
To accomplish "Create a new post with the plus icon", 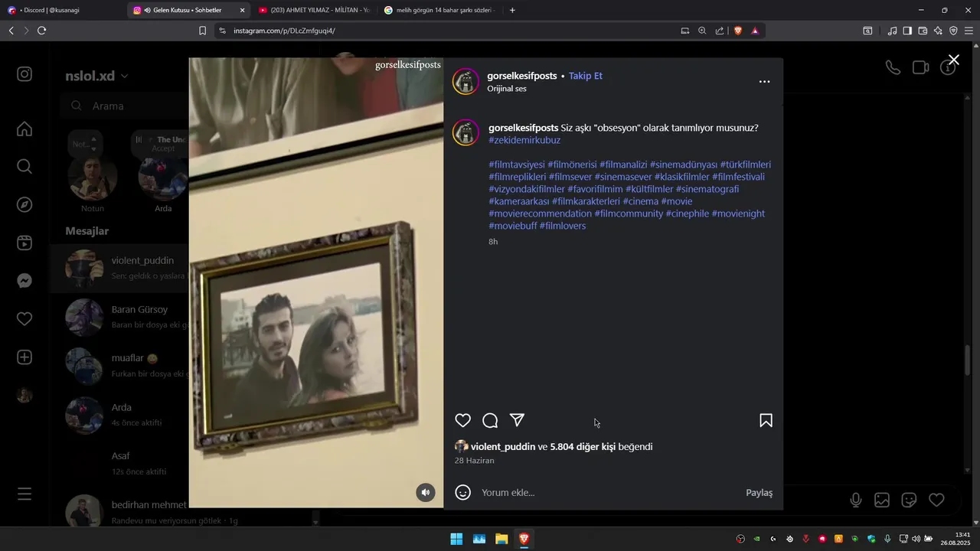I will tap(24, 357).
